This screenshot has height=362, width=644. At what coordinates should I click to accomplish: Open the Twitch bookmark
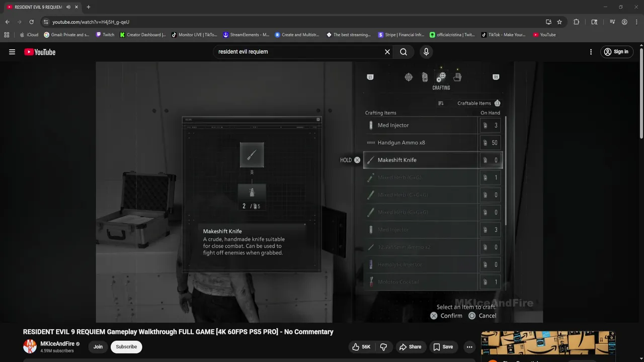tap(105, 35)
